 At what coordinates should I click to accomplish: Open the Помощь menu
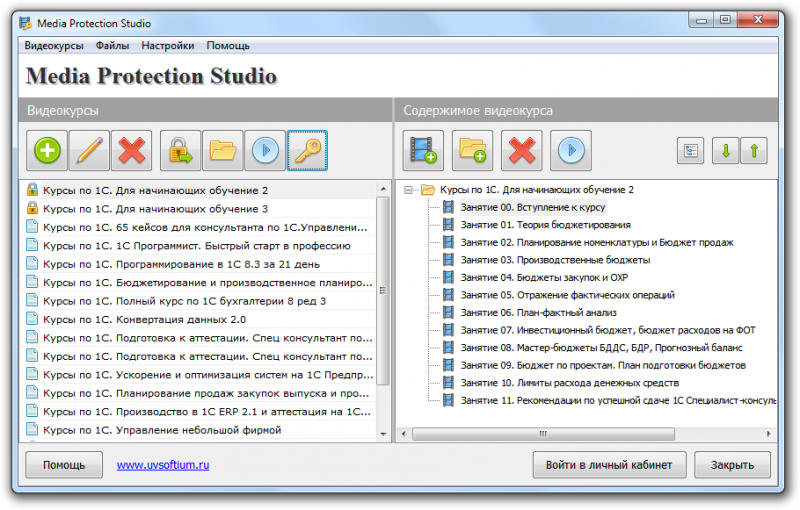click(x=228, y=45)
